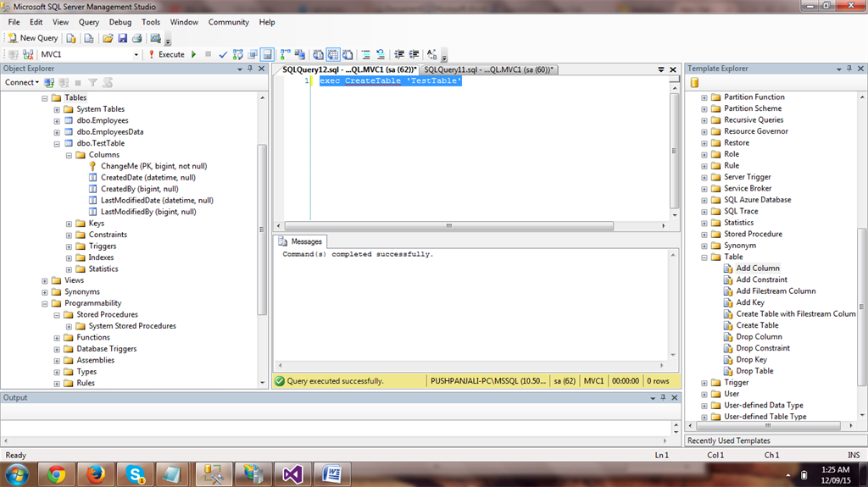
Task: Select the LastModifiedDate column
Action: pos(157,201)
